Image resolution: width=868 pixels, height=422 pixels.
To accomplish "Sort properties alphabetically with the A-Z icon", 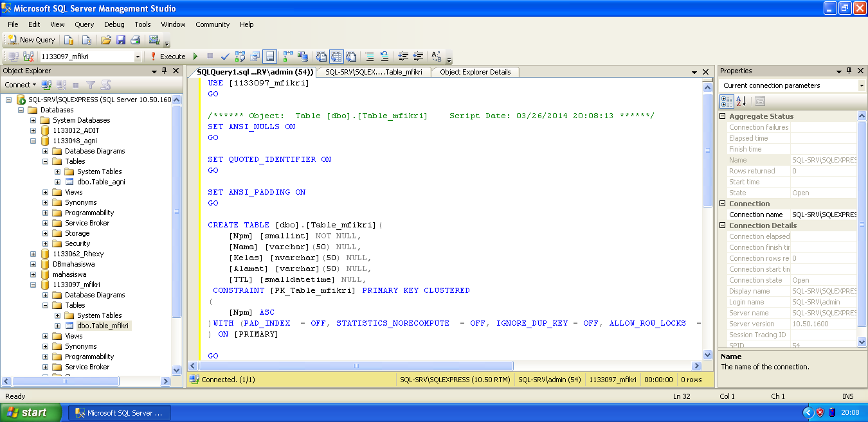I will click(741, 101).
